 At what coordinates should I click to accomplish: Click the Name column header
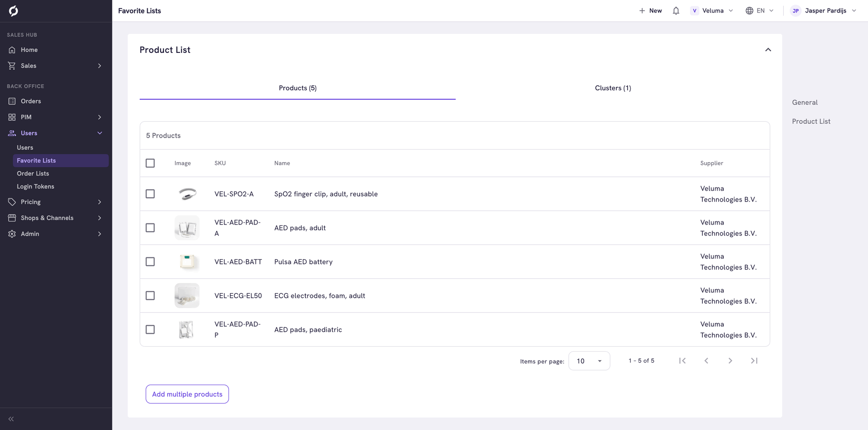coord(282,163)
